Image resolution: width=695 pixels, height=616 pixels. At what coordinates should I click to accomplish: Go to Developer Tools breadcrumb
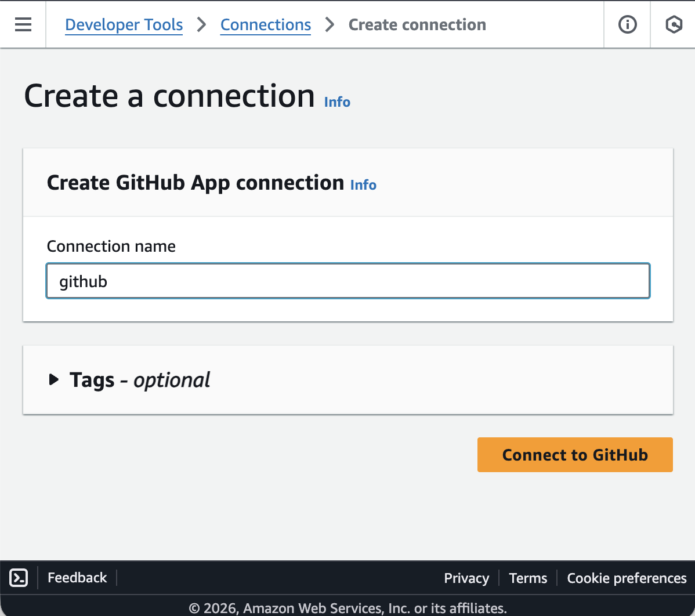[124, 25]
